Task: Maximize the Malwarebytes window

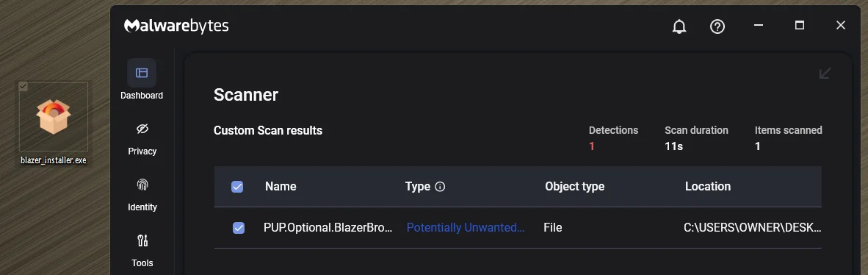Action: click(x=800, y=26)
